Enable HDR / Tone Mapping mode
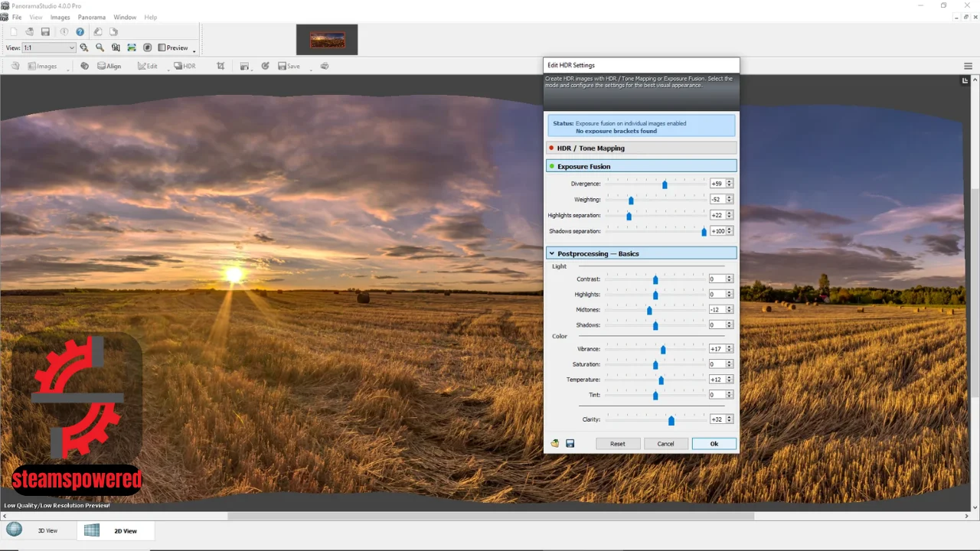 (x=642, y=148)
